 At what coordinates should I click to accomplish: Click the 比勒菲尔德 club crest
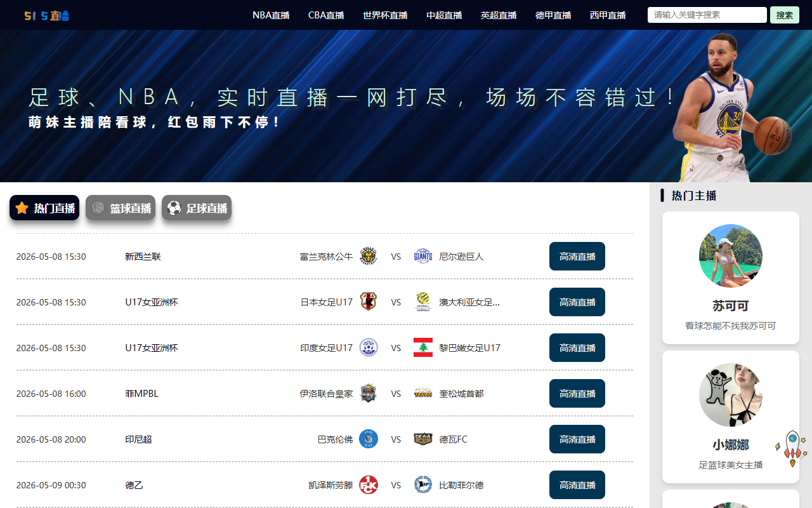pos(423,485)
